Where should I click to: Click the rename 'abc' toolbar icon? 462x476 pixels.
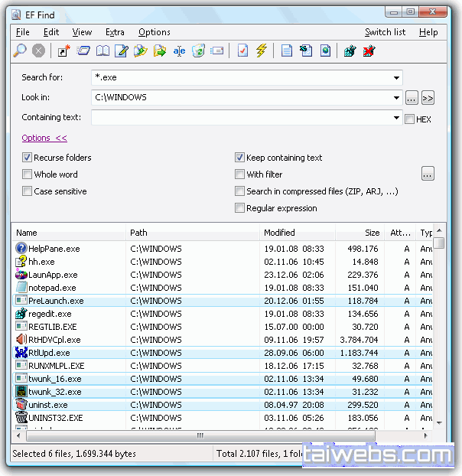click(179, 51)
